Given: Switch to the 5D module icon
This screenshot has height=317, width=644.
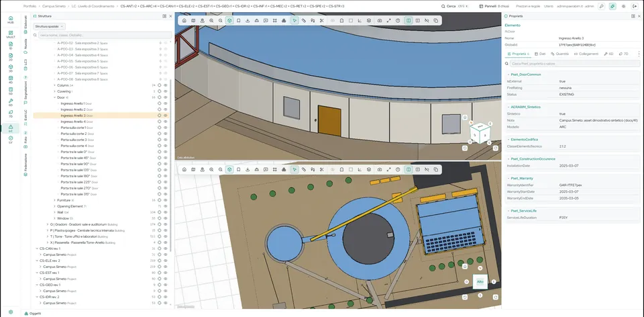Looking at the screenshot, I should pyautogui.click(x=11, y=91).
